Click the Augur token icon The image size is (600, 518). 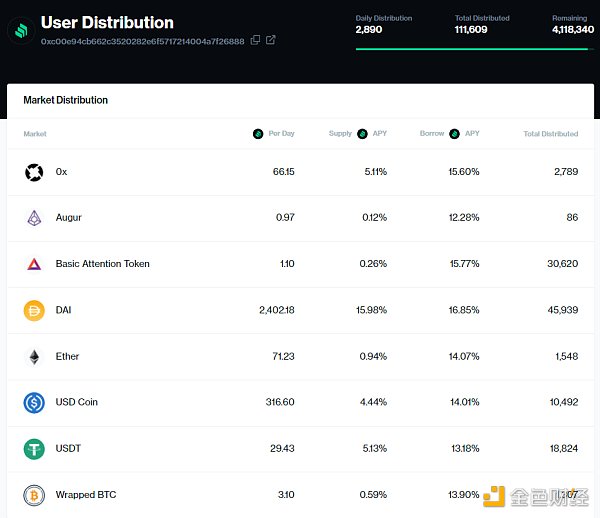tap(34, 218)
